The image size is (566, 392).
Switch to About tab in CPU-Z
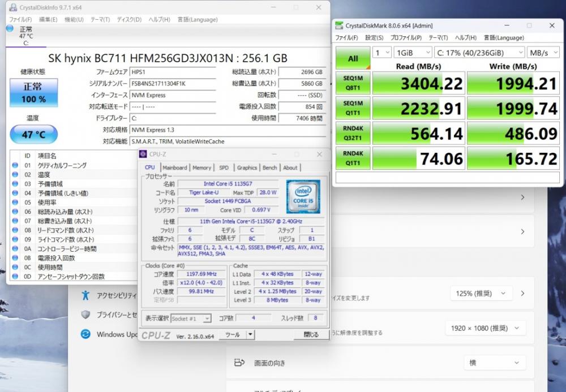pos(290,167)
